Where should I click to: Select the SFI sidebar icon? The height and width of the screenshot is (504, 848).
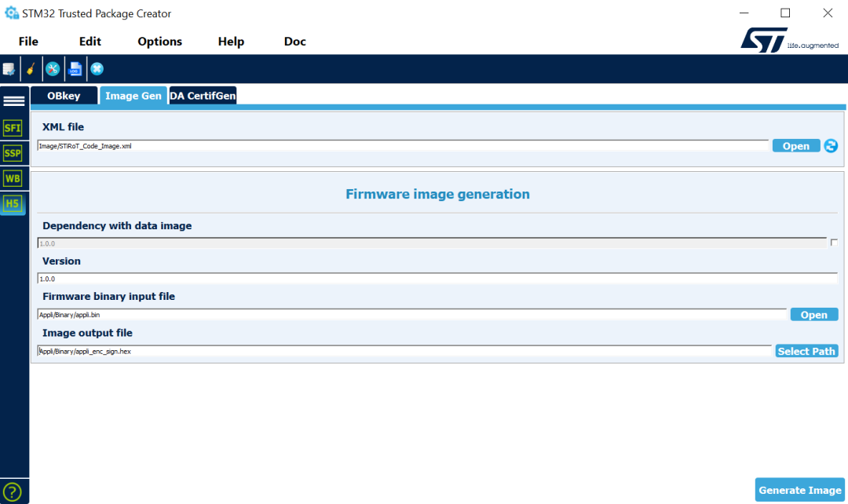pos(13,128)
